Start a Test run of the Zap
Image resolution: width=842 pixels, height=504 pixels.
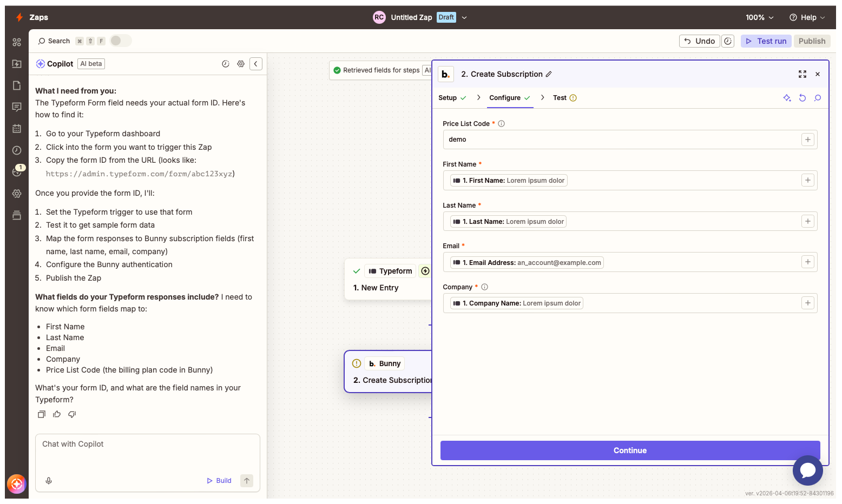766,41
